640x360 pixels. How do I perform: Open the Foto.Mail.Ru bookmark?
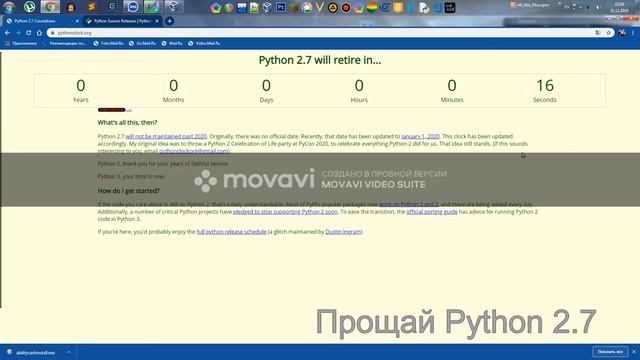[108, 43]
